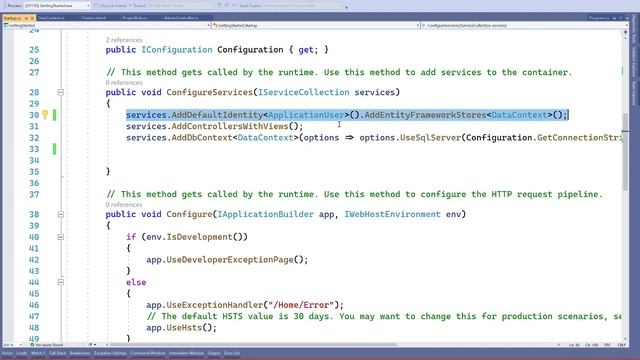This screenshot has width=640, height=360.
Task: Open the Watch 1 tab
Action: pyautogui.click(x=38, y=353)
